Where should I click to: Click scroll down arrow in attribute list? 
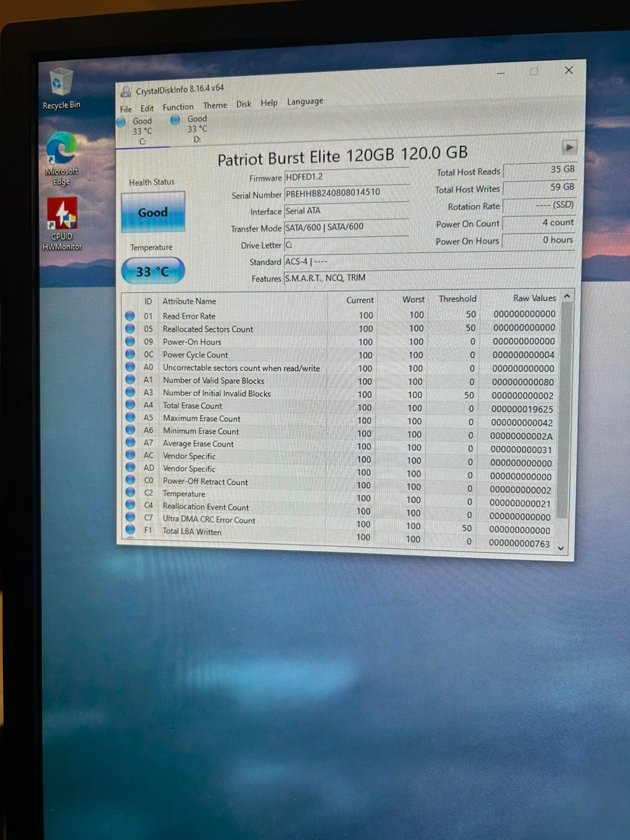(x=561, y=548)
